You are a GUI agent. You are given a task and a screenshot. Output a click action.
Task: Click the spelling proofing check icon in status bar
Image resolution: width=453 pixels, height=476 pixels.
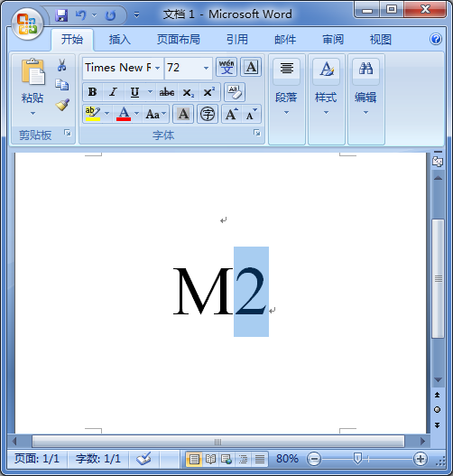pyautogui.click(x=143, y=459)
